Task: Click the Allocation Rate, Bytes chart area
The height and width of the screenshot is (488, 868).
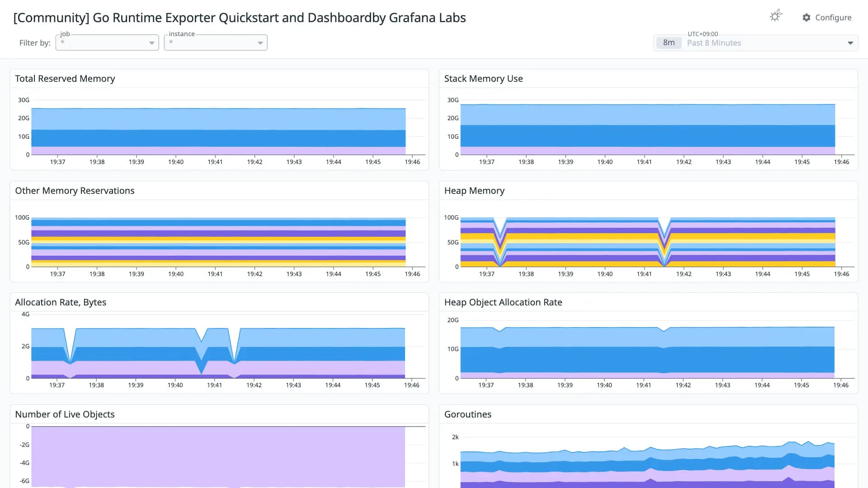Action: [x=218, y=353]
